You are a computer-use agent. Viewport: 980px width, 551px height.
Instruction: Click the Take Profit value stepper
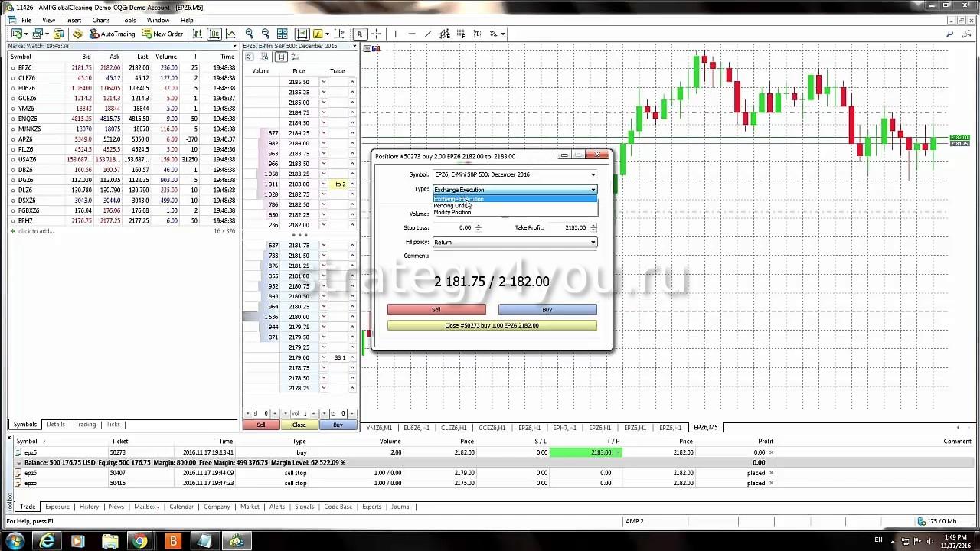(x=593, y=227)
